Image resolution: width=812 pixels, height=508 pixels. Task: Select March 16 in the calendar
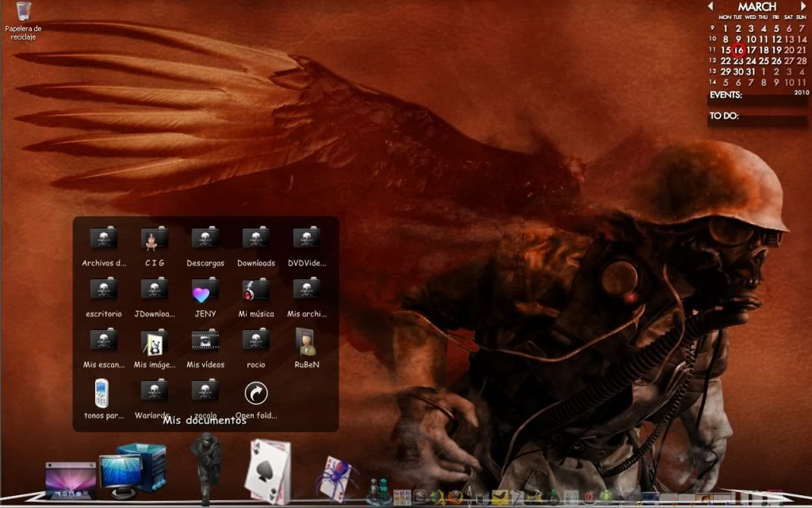coord(738,50)
